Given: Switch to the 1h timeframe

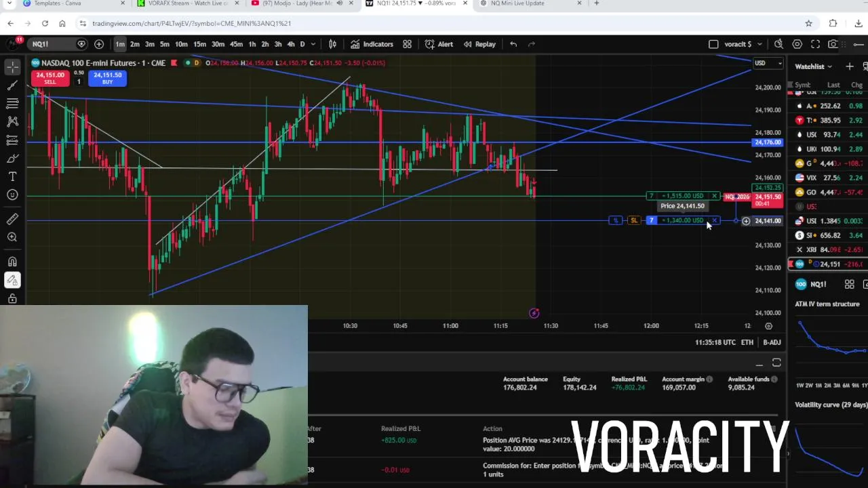Looking at the screenshot, I should click(252, 44).
